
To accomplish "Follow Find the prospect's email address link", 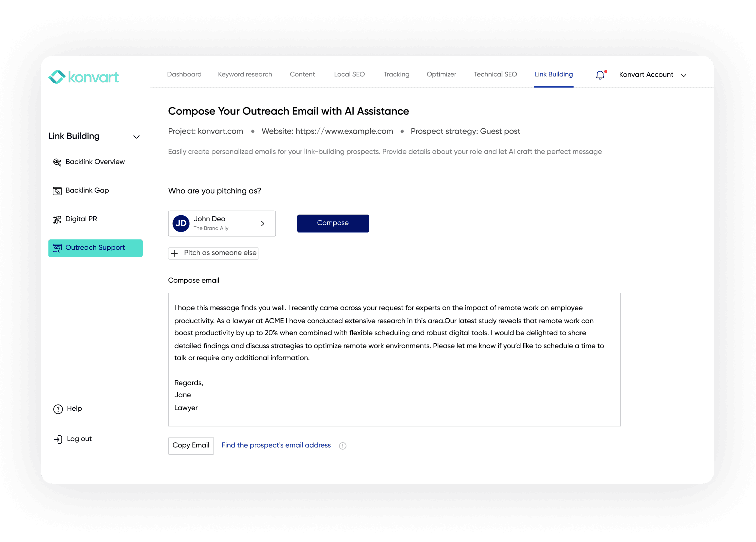I will coord(276,445).
